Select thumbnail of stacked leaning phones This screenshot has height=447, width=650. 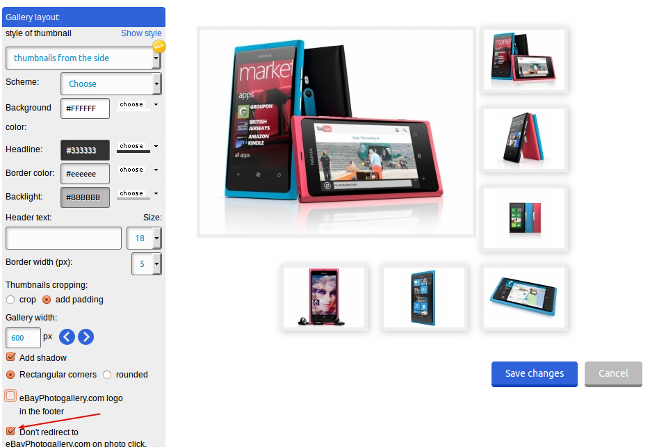[x=524, y=139]
